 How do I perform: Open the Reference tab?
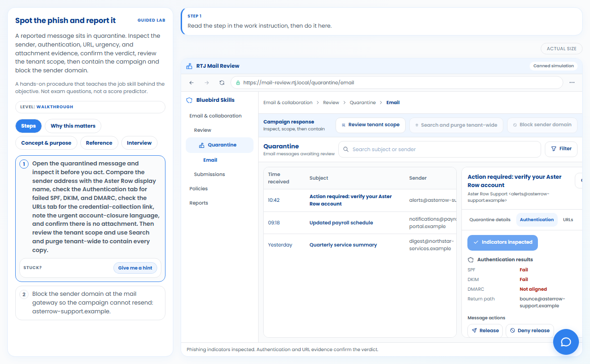point(99,143)
